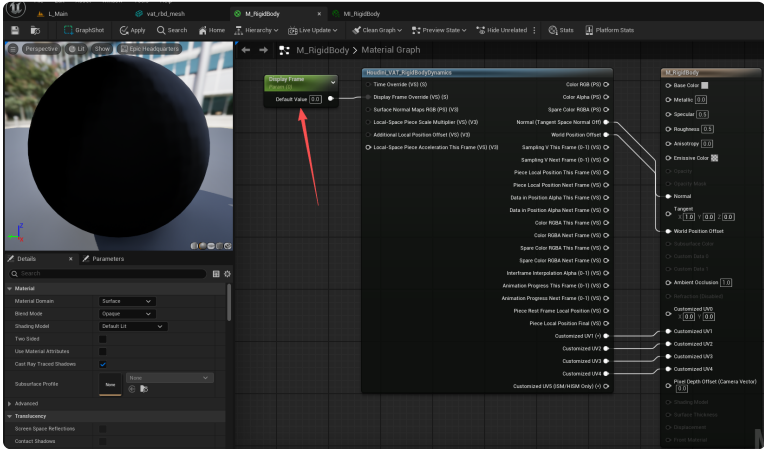Viewport: 764px width, 449px height.
Task: Click the graph navigate back arrow
Action: (246, 50)
